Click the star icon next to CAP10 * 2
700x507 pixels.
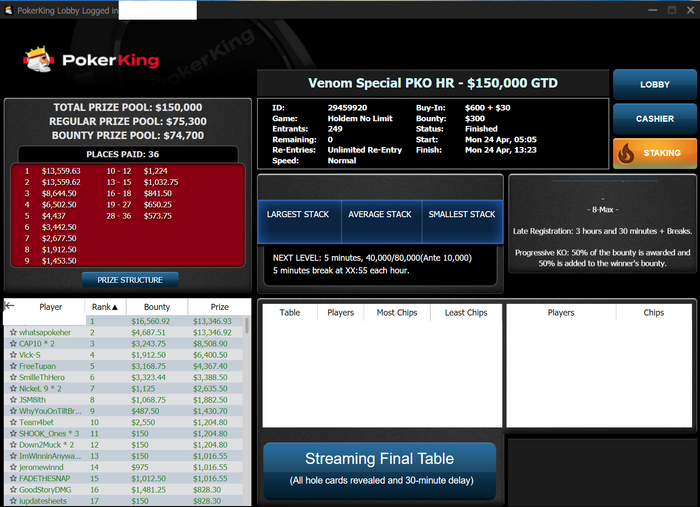coord(13,344)
